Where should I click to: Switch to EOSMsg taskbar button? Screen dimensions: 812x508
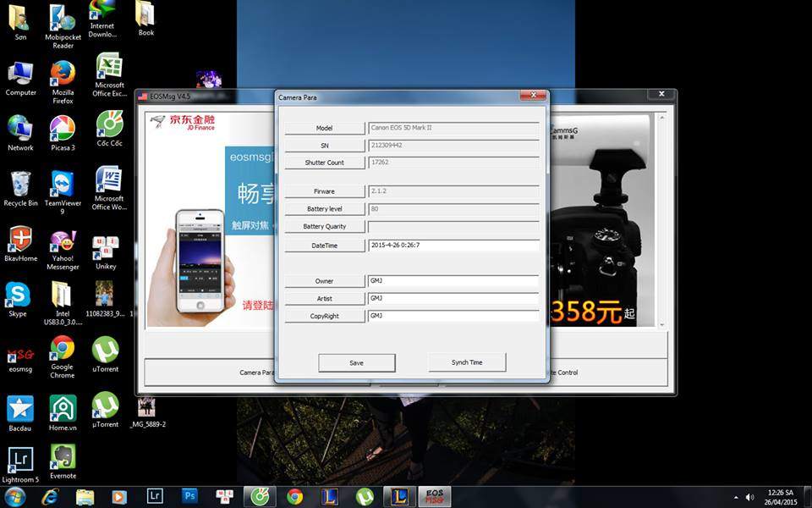435,497
